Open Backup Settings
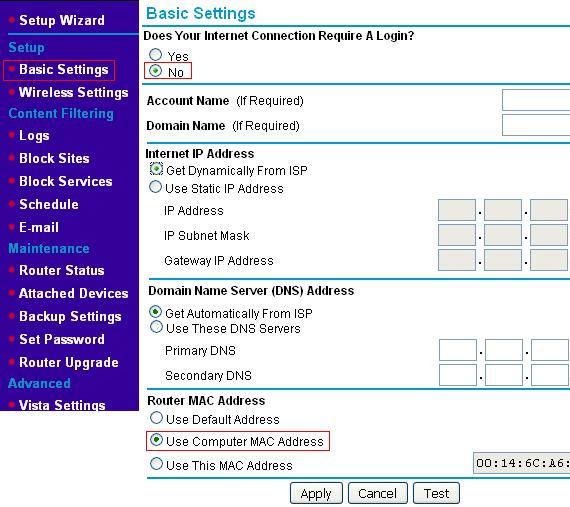The image size is (570, 507). pos(70,316)
